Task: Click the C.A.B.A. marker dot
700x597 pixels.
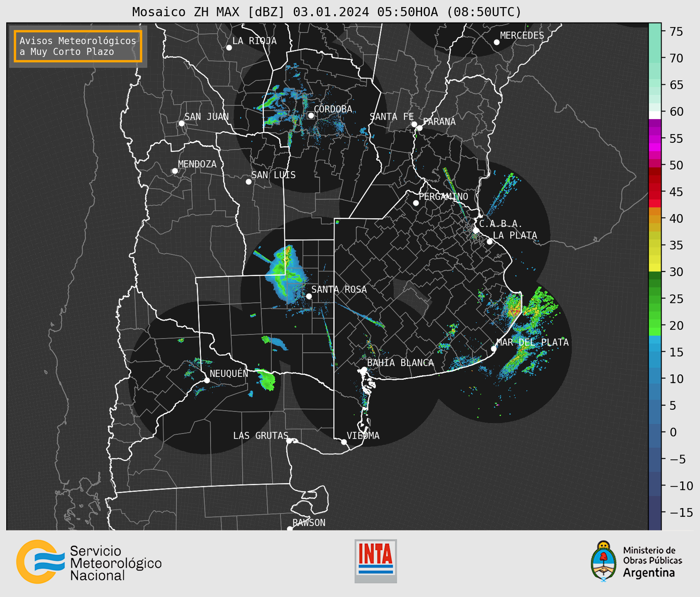Action: 476,230
